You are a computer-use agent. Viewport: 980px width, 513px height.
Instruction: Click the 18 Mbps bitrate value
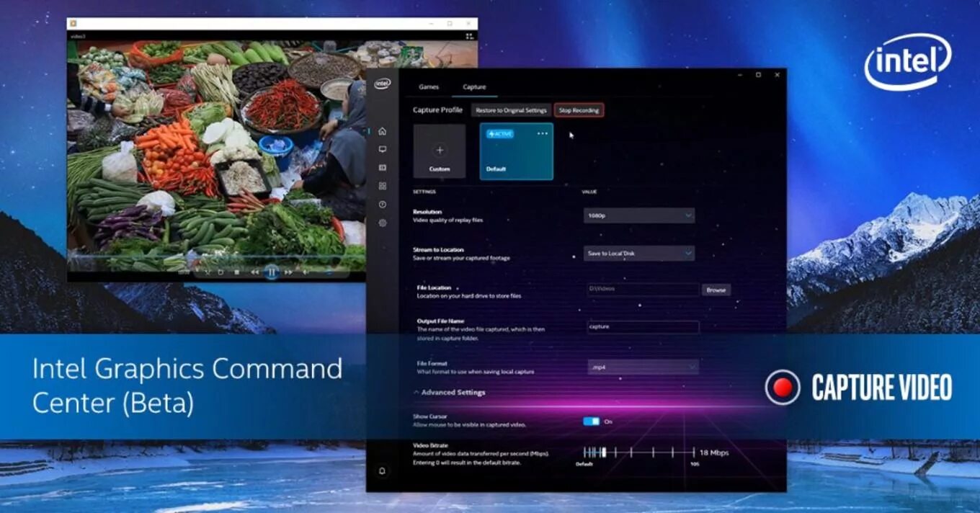click(x=714, y=452)
